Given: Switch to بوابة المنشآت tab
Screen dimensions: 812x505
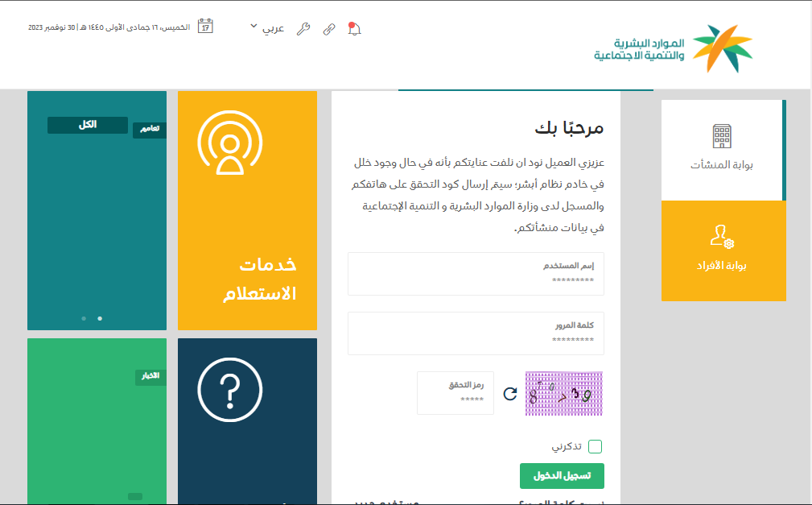Looking at the screenshot, I should (721, 150).
